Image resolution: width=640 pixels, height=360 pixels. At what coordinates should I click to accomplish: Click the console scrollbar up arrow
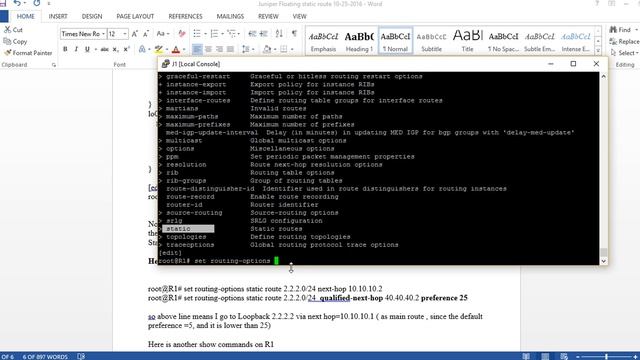pos(603,76)
